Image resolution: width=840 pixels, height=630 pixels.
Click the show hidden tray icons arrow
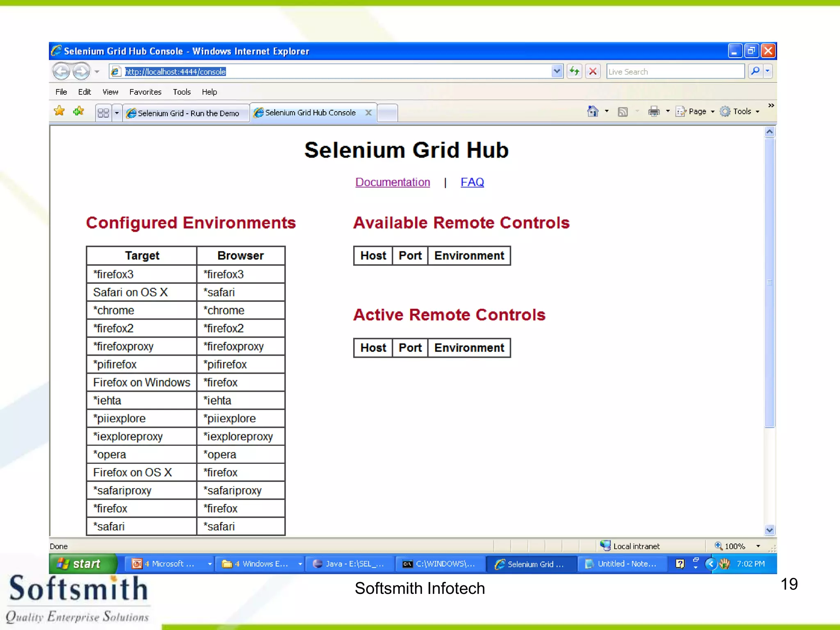tap(711, 564)
